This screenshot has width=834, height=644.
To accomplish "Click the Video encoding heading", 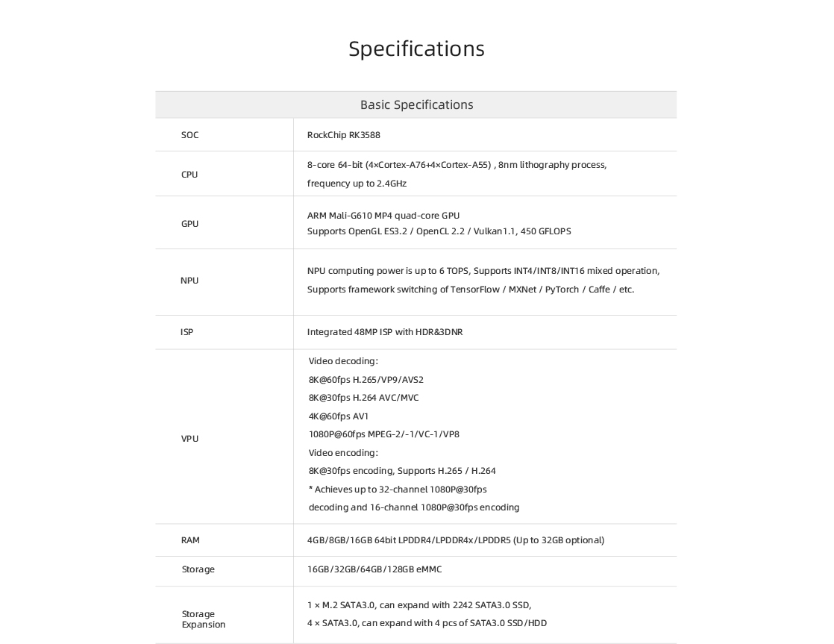I will (x=343, y=453).
